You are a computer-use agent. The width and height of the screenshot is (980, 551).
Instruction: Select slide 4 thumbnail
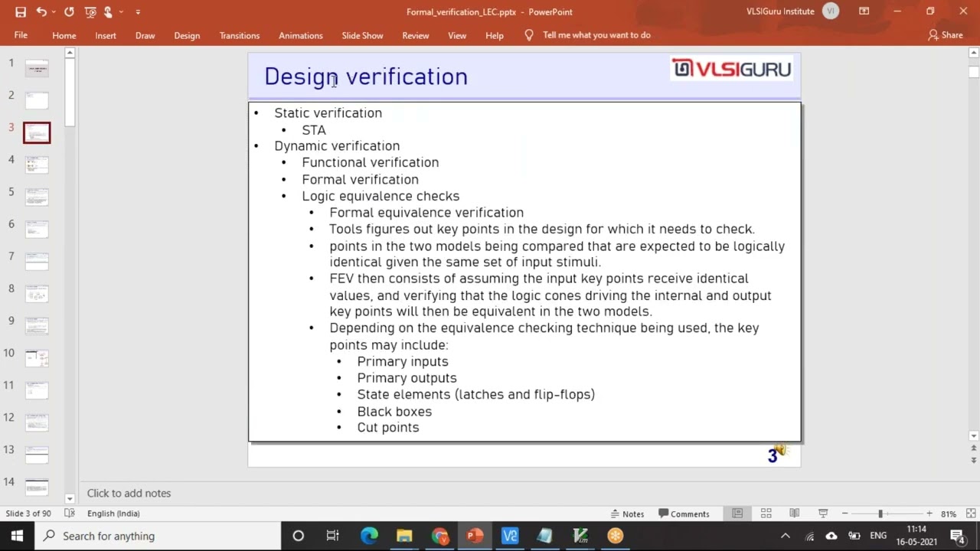[x=37, y=165]
